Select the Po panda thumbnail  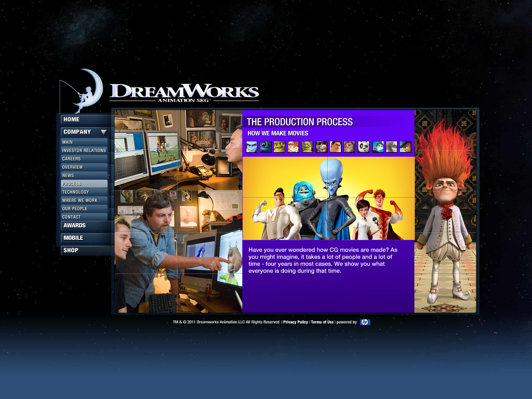click(364, 147)
